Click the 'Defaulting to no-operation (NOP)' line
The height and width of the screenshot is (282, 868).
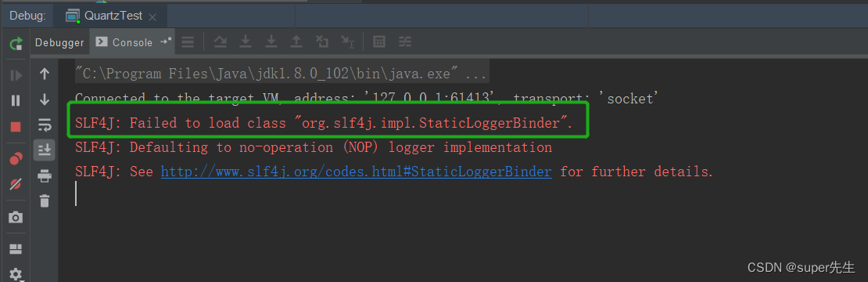point(314,147)
